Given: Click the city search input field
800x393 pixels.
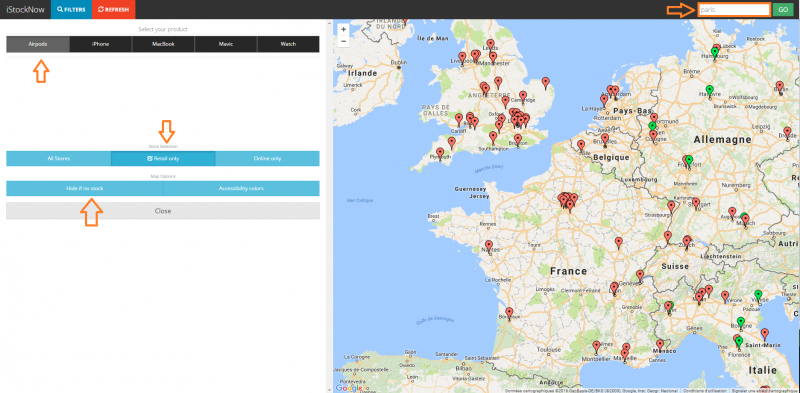Looking at the screenshot, I should coord(734,10).
